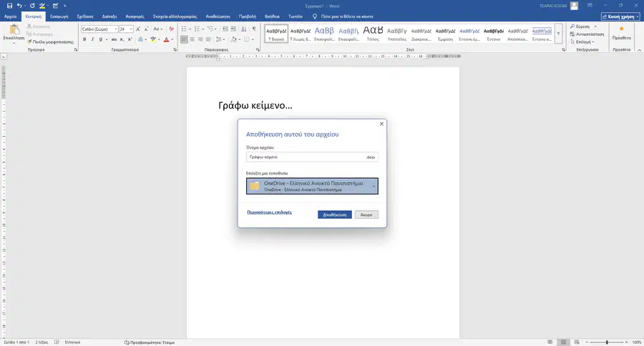644x346 pixels.
Task: Click the show paragraph marks icon
Action: click(254, 29)
